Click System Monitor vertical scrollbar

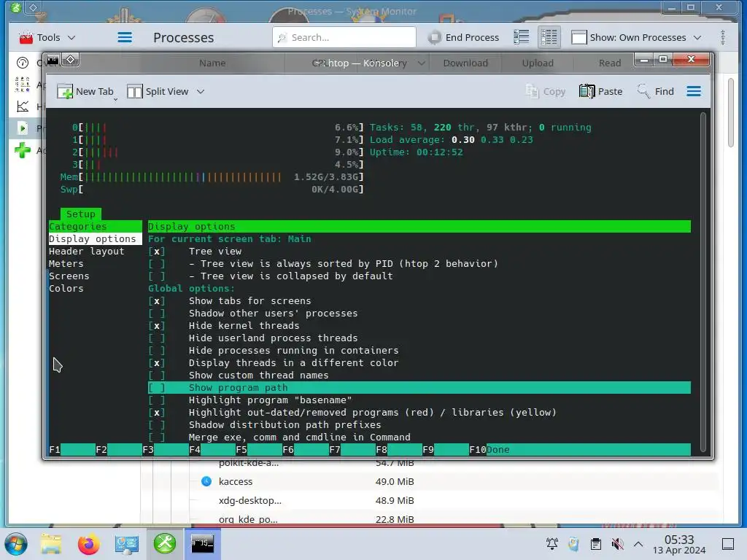731,112
